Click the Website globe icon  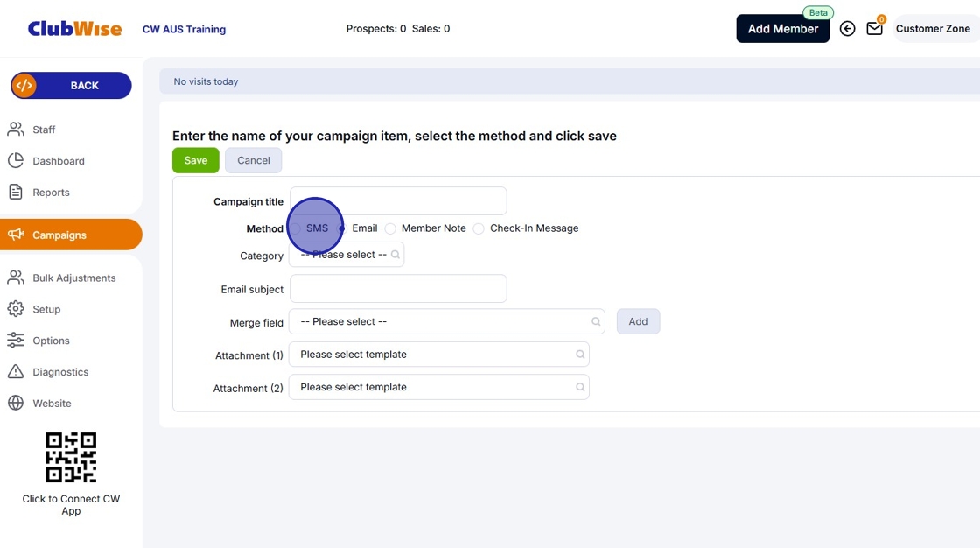pos(16,403)
